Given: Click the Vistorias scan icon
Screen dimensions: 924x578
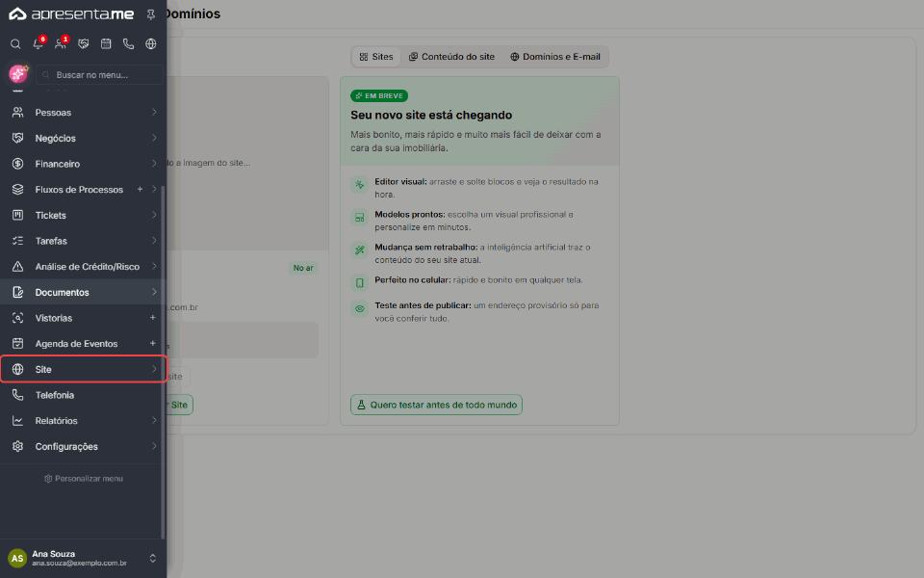Looking at the screenshot, I should (x=17, y=318).
